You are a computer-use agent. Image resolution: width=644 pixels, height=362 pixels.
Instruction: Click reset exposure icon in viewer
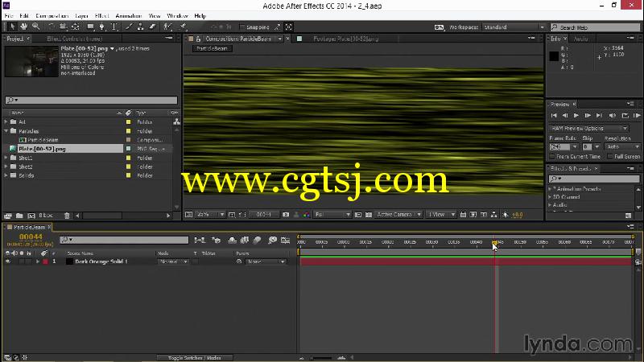point(506,215)
